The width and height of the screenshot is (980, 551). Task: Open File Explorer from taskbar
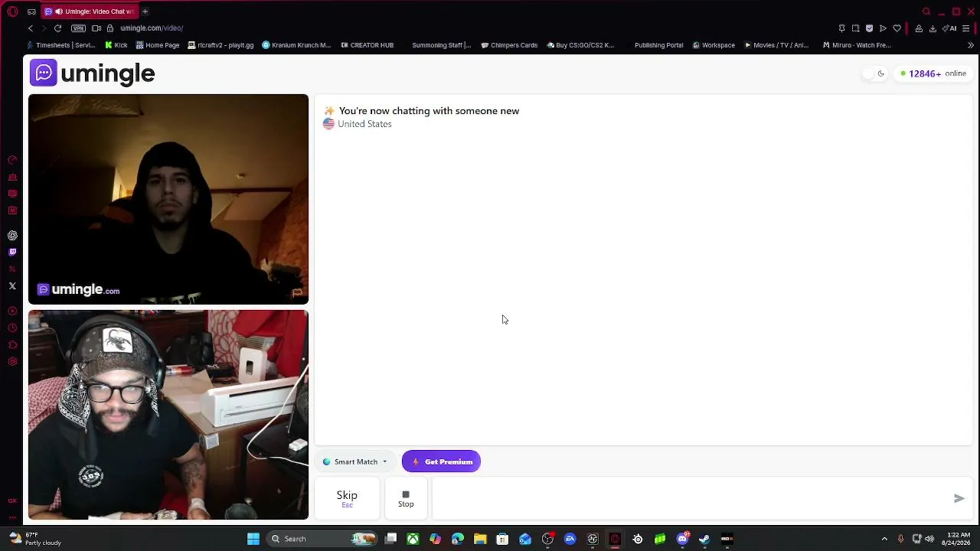click(480, 539)
